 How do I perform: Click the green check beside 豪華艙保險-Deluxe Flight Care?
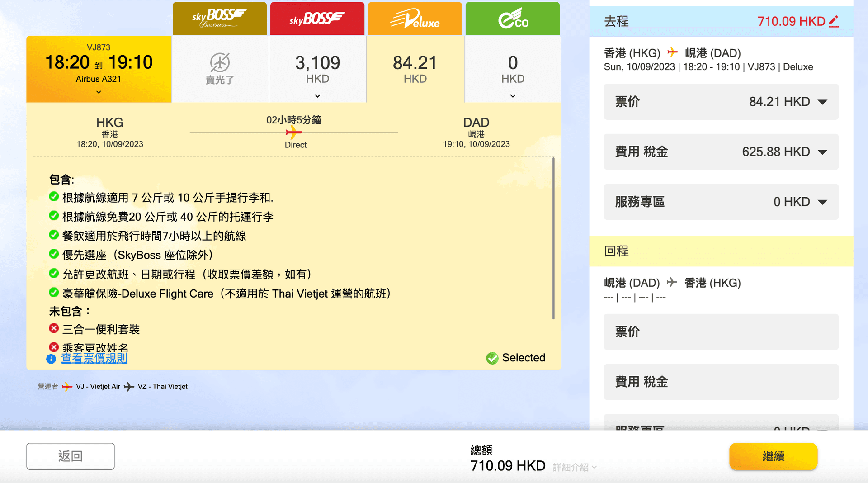click(54, 293)
